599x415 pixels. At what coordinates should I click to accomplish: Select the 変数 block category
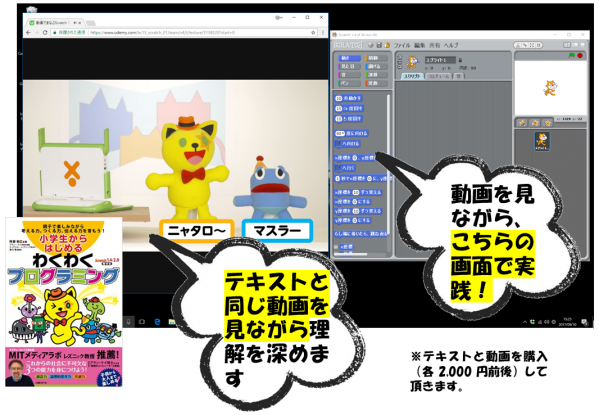[376, 83]
